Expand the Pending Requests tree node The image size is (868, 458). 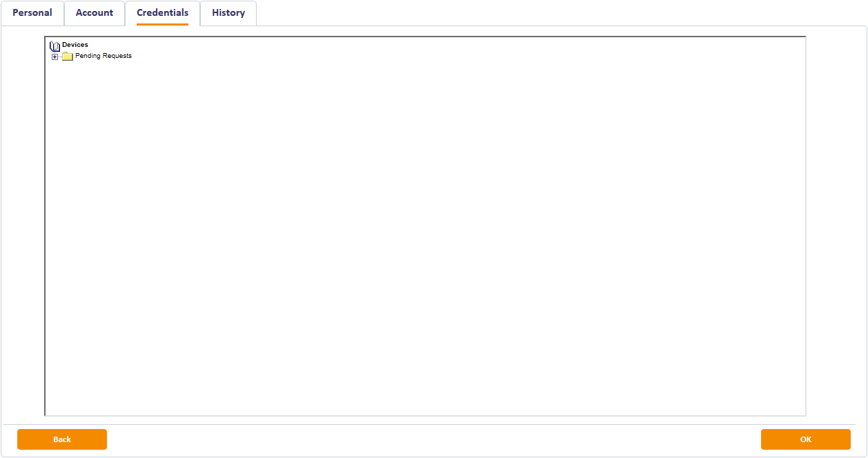[55, 57]
